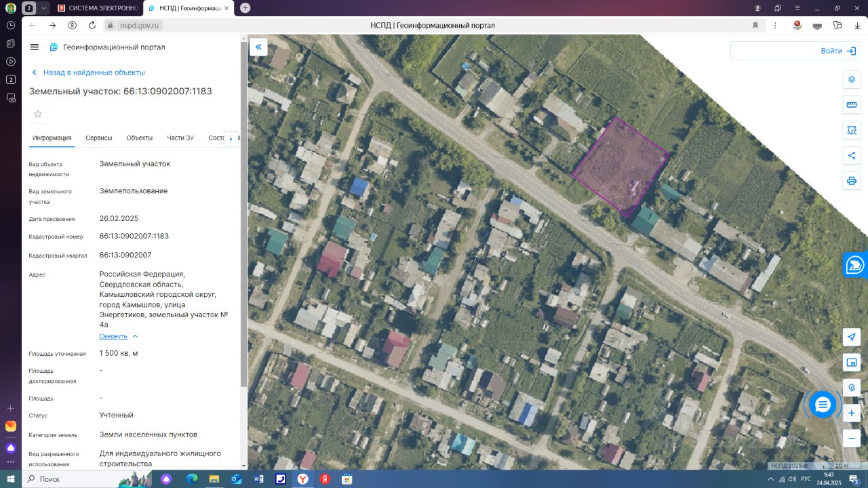Print the map
868x488 pixels.
852,181
